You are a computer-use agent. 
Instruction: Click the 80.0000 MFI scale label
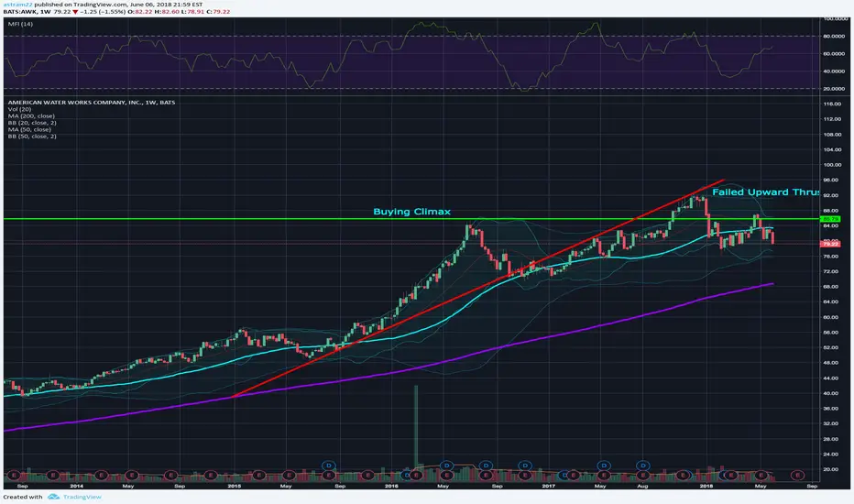[x=835, y=37]
